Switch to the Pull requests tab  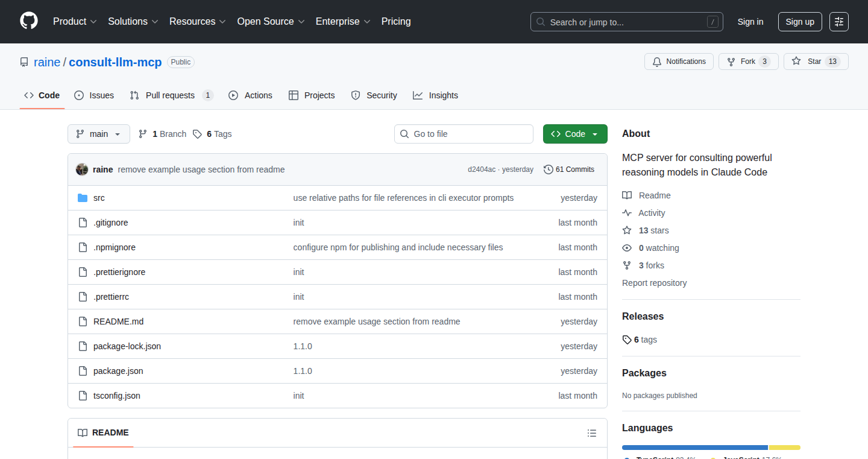[172, 95]
